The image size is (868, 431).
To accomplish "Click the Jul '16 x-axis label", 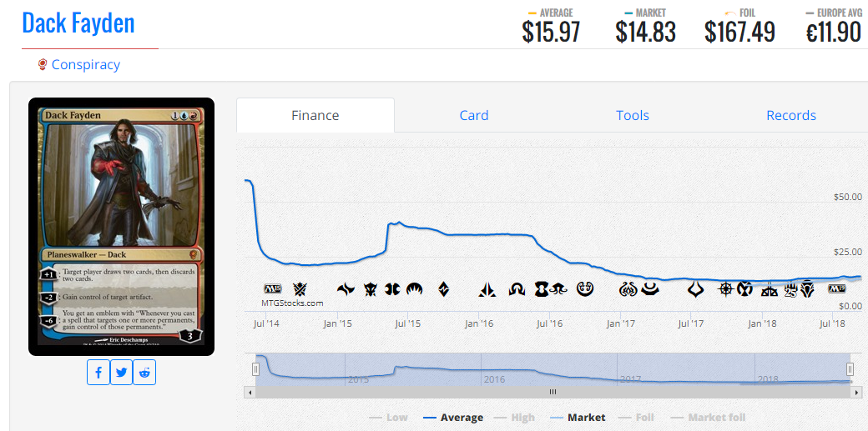I will pyautogui.click(x=550, y=323).
